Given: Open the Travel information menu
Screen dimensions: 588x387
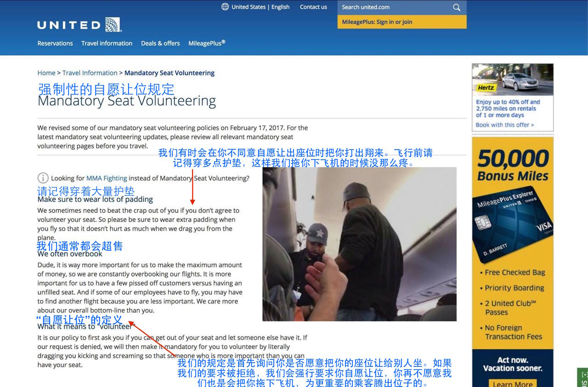Looking at the screenshot, I should pyautogui.click(x=107, y=43).
